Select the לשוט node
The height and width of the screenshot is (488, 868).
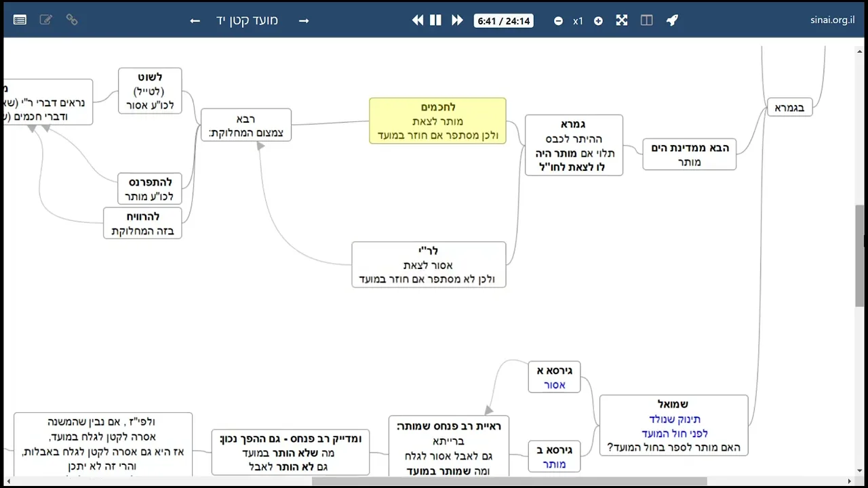[150, 91]
